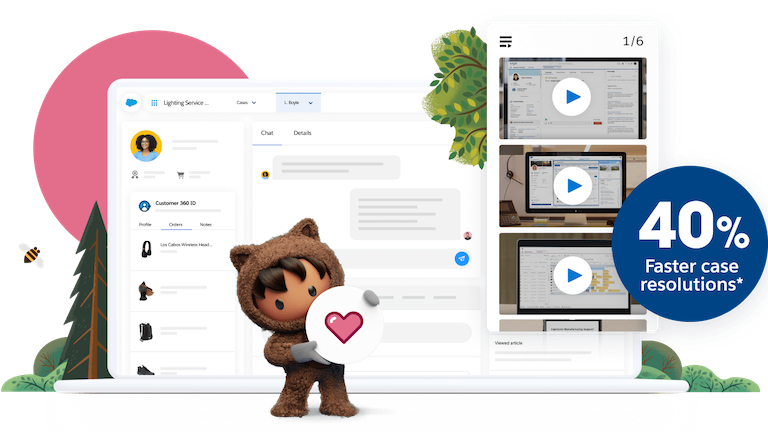Viewport: 768px width, 432px height.
Task: Open the Los Cabos Wireless Head... order
Action: (x=186, y=244)
